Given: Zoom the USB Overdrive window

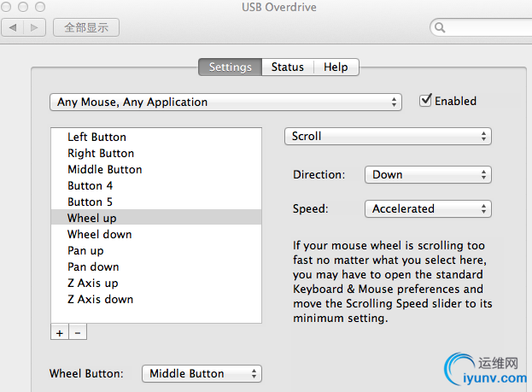Looking at the screenshot, I should [x=40, y=7].
